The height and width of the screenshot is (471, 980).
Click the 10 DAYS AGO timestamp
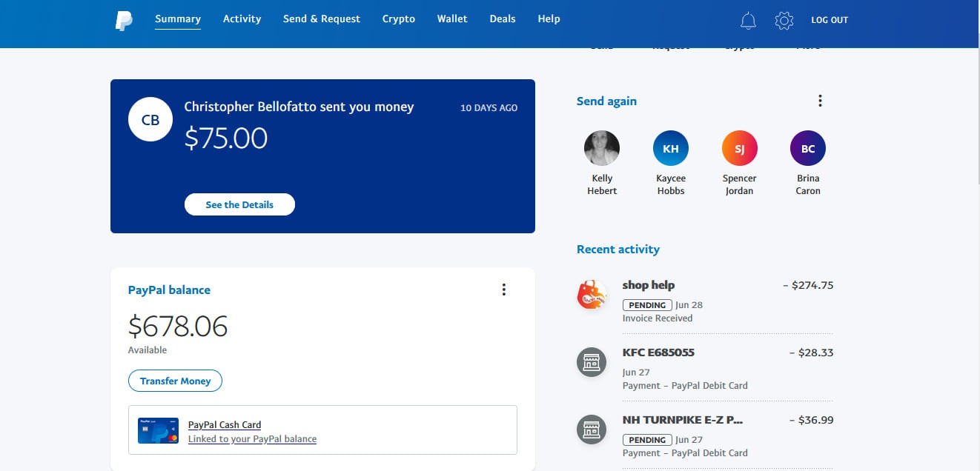[489, 108]
